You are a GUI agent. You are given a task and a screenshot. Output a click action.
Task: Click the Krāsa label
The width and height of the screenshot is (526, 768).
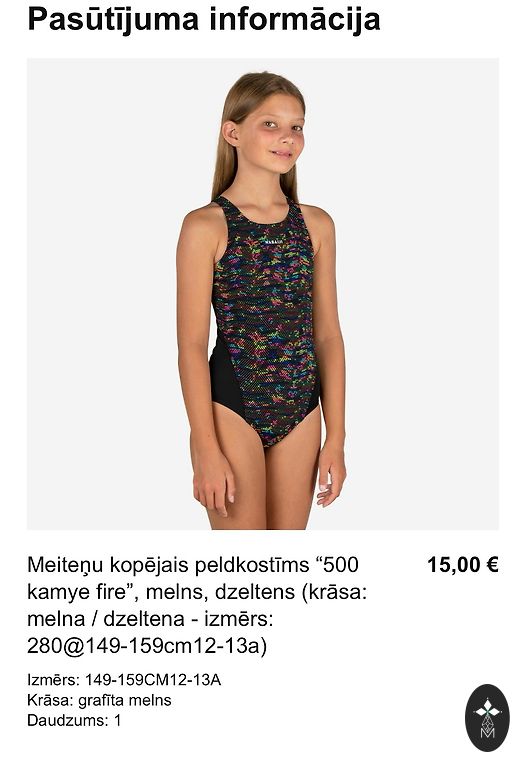pyautogui.click(x=50, y=700)
